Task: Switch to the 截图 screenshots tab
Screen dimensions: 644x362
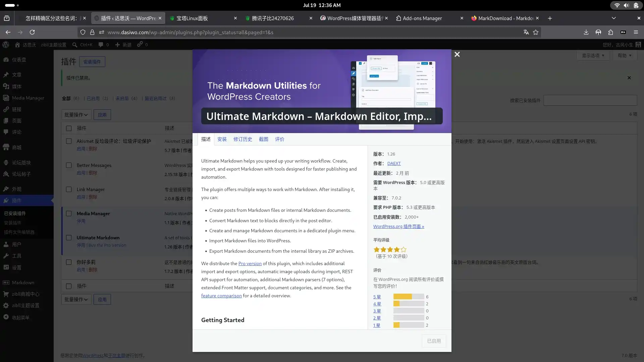Action: 263,139
